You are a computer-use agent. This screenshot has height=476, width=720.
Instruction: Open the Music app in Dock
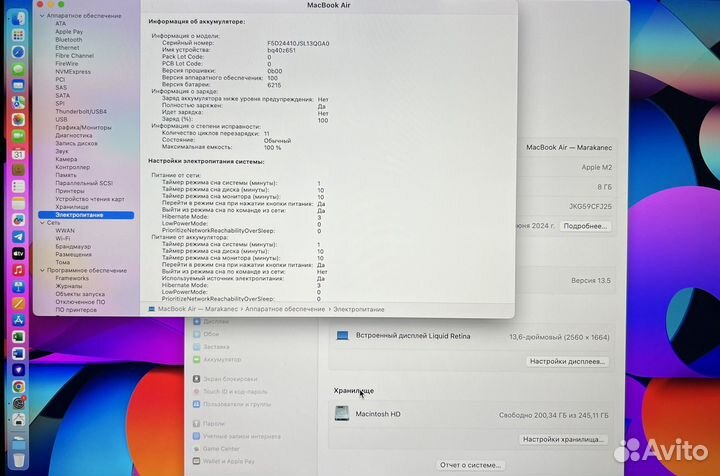18,270
